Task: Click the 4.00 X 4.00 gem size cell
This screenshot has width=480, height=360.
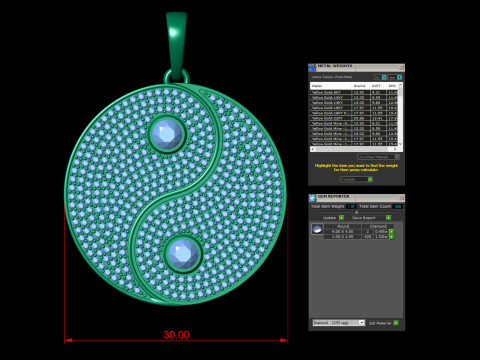Action: (342, 232)
